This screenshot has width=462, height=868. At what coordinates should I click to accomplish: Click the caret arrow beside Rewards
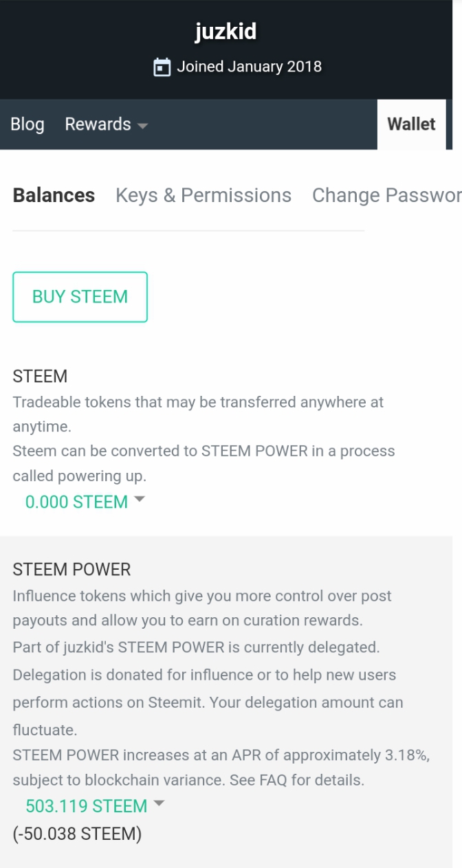pos(142,126)
